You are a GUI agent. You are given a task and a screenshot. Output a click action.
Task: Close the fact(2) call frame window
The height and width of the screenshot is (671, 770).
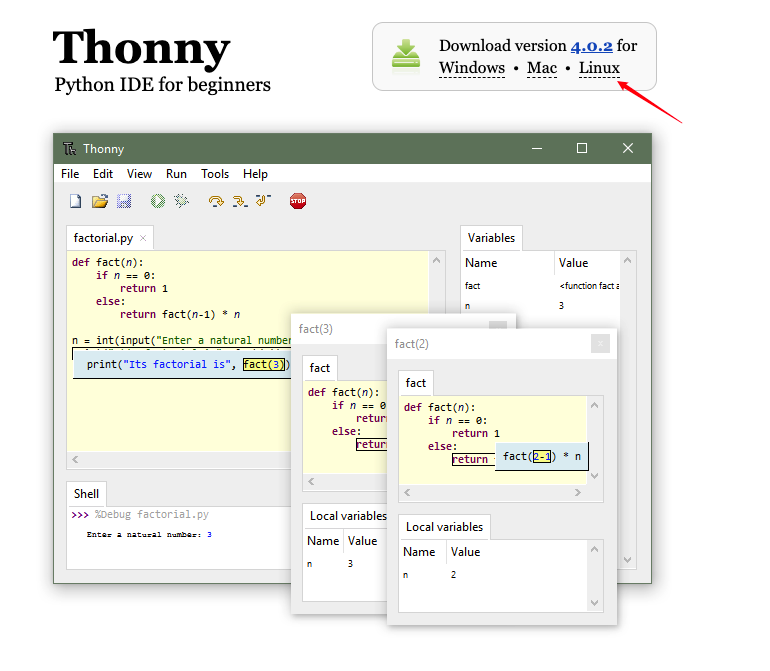[600, 343]
